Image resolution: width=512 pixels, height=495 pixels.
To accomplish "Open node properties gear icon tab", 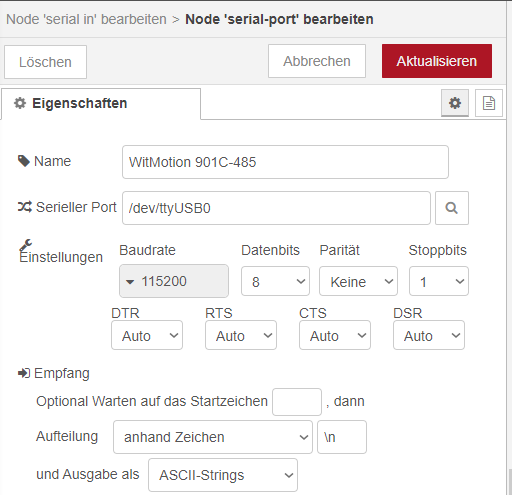I will [x=455, y=103].
